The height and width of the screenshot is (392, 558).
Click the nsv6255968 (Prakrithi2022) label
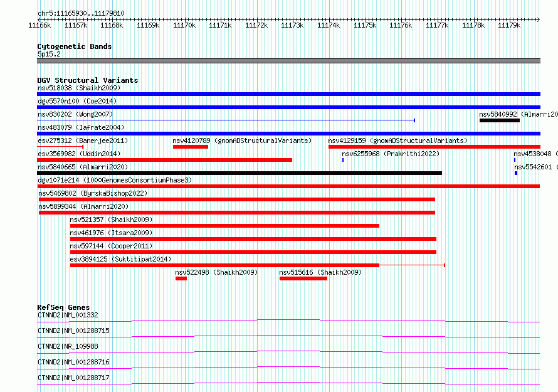coord(391,154)
